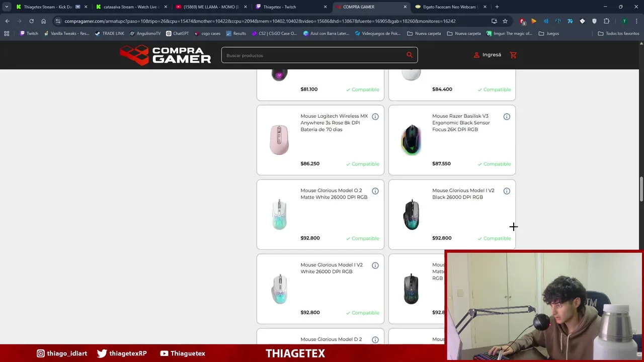
Task: Click the red extension icon with badge
Action: [522, 21]
